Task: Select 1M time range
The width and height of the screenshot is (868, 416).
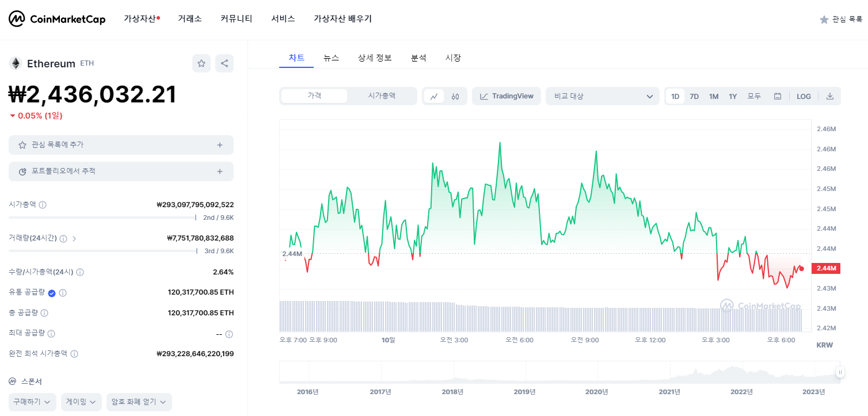Action: coord(714,96)
